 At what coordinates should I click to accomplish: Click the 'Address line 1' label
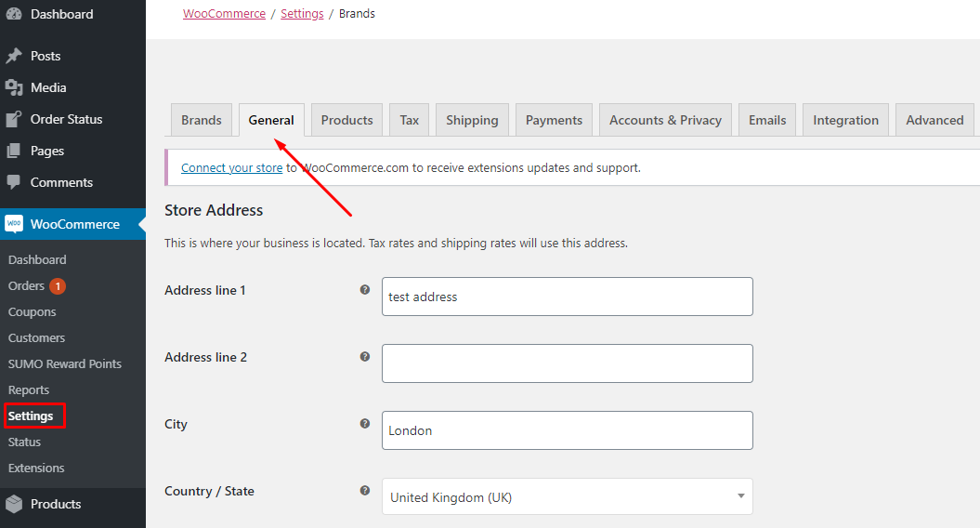(x=205, y=290)
